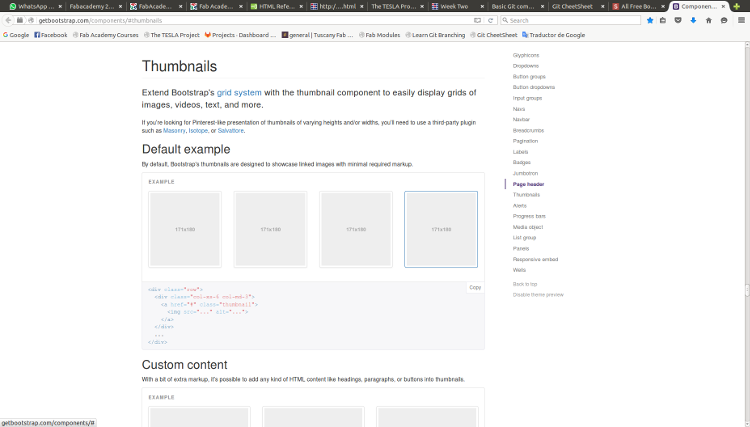Switch to the HTML Refe... tab
The width and height of the screenshot is (750, 427).
(276, 7)
